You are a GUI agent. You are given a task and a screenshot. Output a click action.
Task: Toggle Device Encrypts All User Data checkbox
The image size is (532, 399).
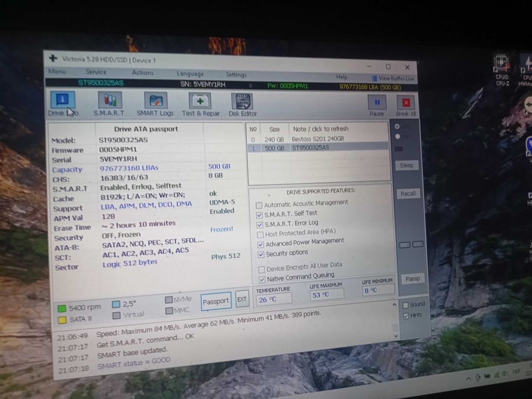pos(262,270)
